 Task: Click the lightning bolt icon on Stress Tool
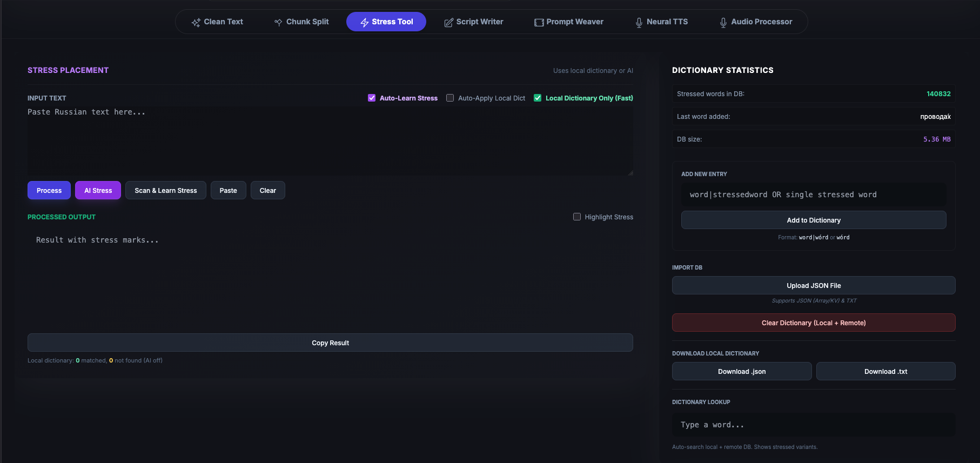pos(365,22)
